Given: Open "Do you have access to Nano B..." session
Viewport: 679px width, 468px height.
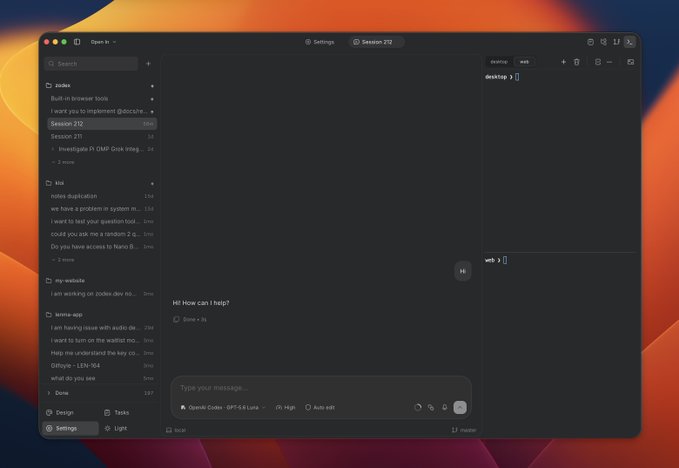Looking at the screenshot, I should pyautogui.click(x=102, y=247).
